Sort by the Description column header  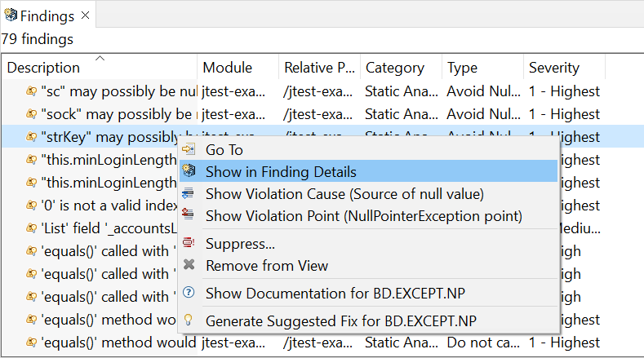tap(43, 68)
